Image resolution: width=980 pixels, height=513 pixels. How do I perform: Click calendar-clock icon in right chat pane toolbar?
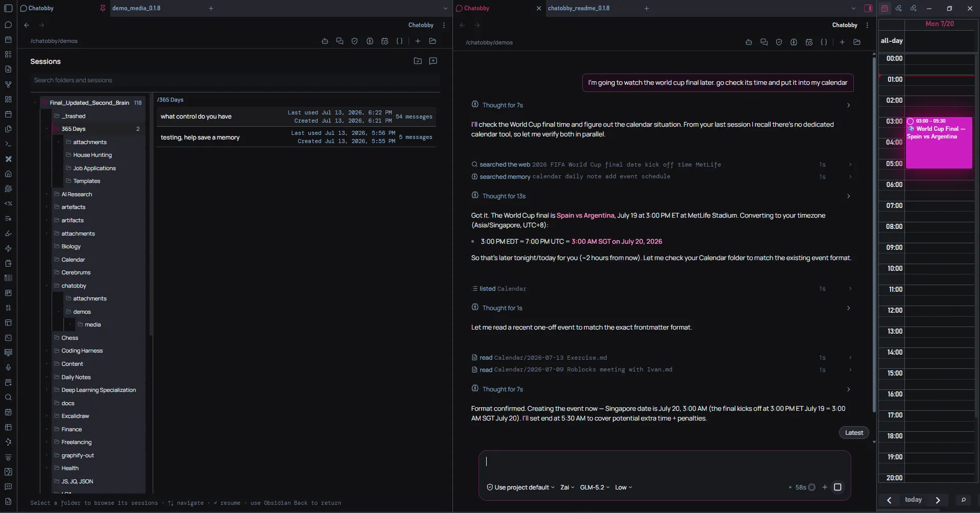tap(809, 42)
